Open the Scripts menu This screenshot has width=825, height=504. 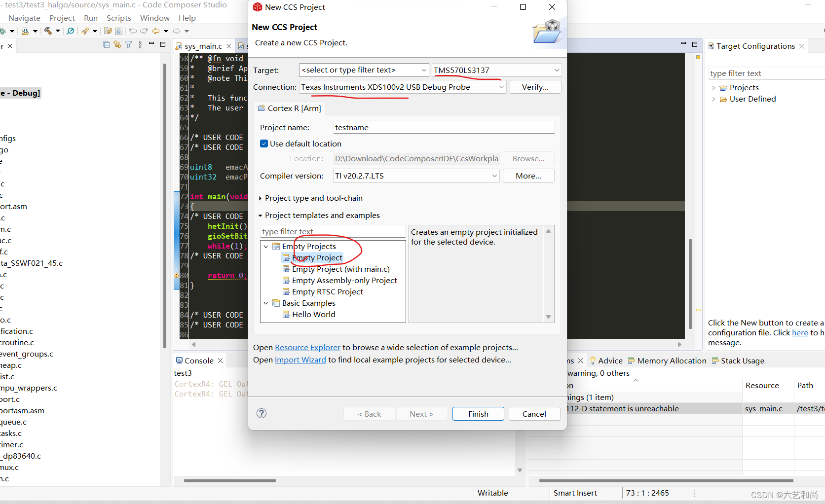(x=119, y=18)
